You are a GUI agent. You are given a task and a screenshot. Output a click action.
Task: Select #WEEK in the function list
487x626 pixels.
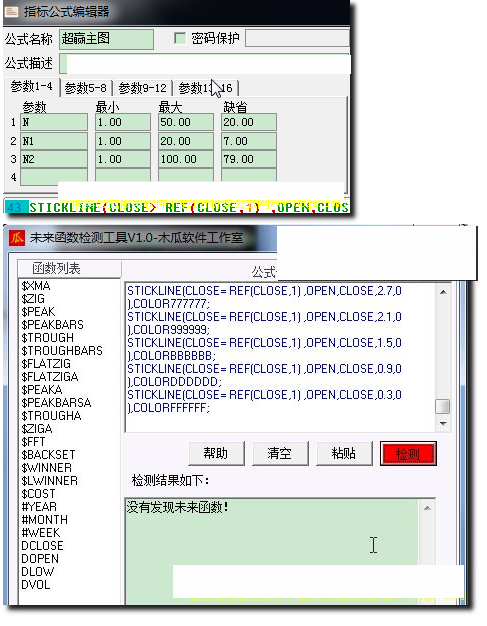pyautogui.click(x=41, y=533)
